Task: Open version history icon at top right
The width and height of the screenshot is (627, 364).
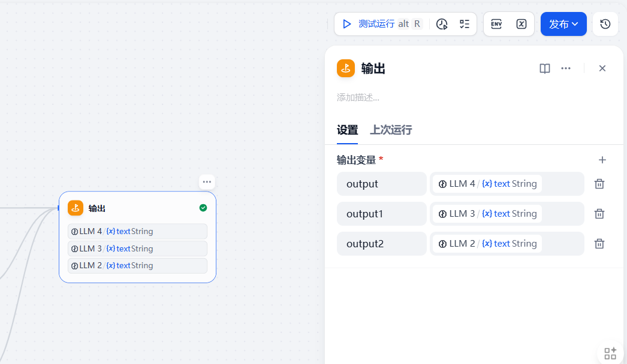Action: 605,24
